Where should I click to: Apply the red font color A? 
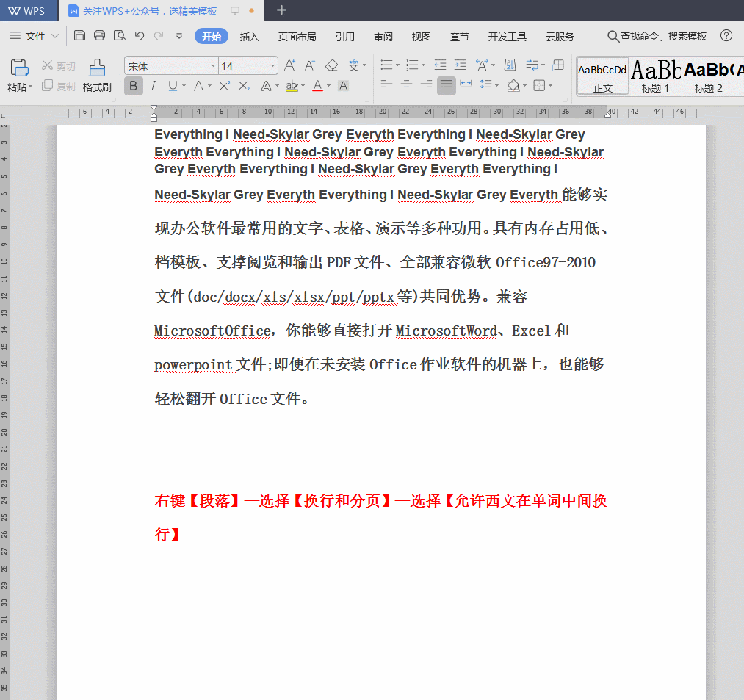click(x=317, y=86)
